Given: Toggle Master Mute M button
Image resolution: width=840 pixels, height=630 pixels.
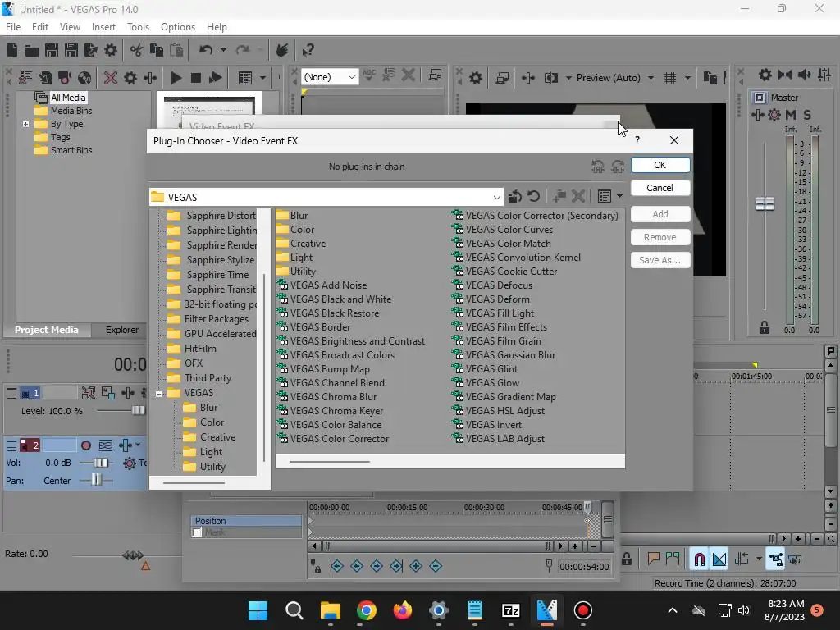Looking at the screenshot, I should pyautogui.click(x=790, y=115).
